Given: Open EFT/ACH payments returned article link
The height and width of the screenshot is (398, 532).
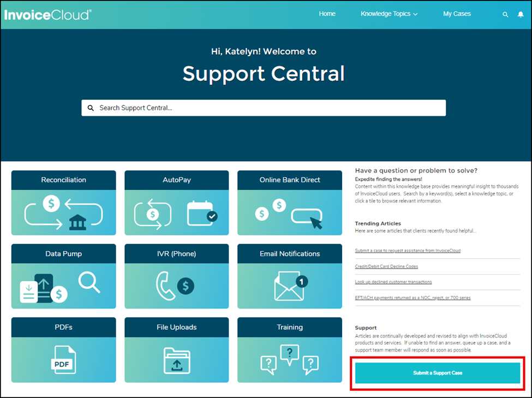Looking at the screenshot, I should point(413,298).
